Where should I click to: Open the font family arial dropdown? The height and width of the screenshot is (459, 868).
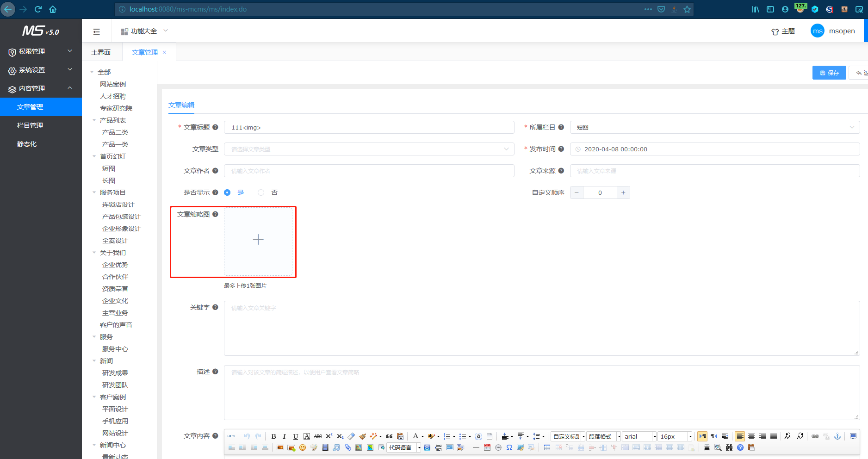[x=640, y=436]
